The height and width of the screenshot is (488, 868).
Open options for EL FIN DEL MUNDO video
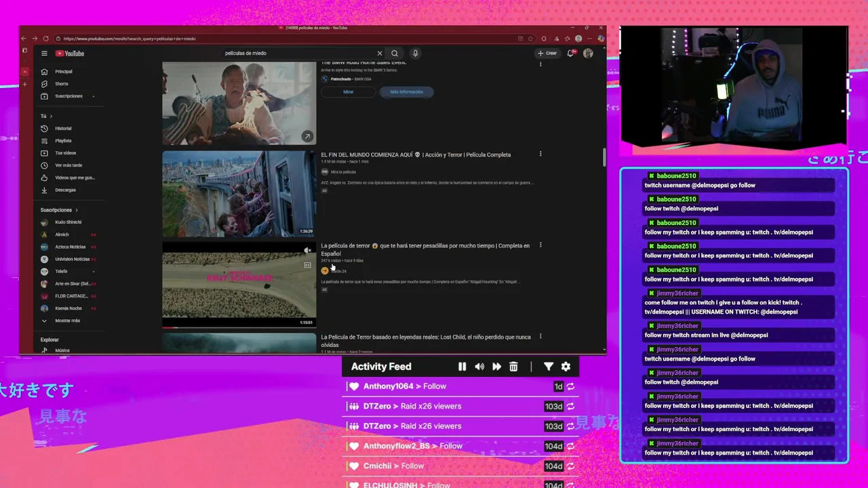tap(540, 154)
